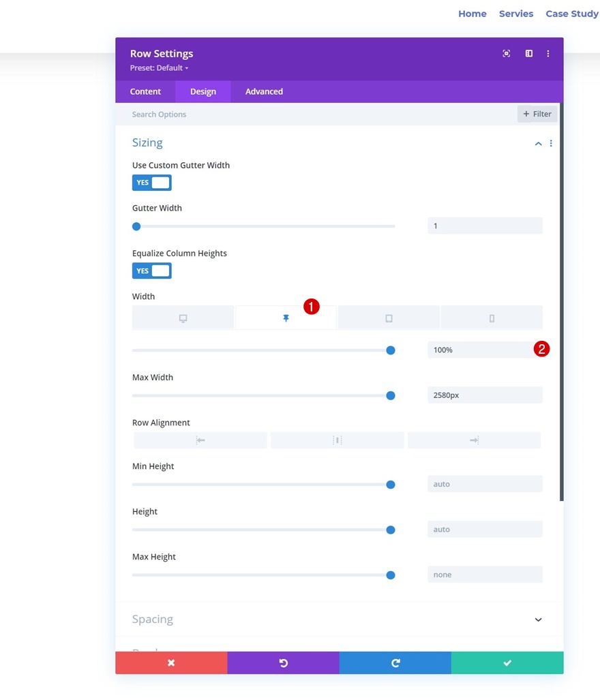
Task: Align row to the right
Action: [474, 440]
